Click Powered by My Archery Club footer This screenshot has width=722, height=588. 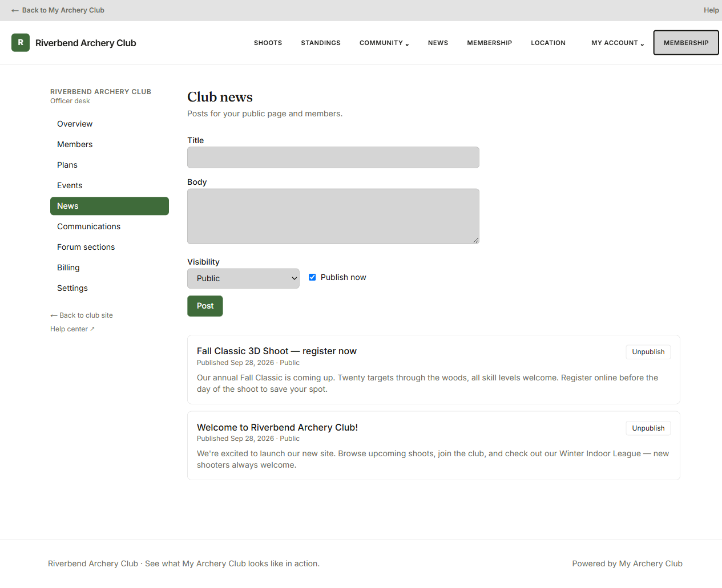coord(627,563)
